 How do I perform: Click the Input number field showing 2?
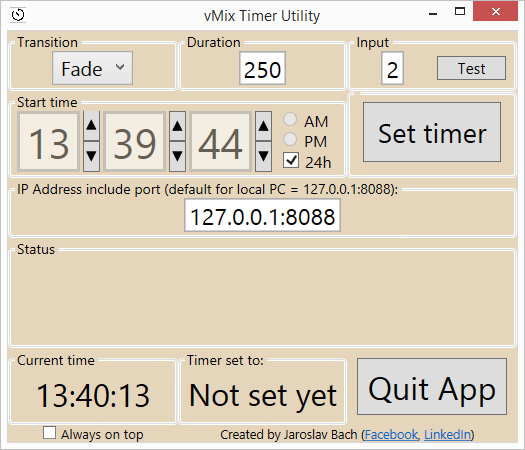(392, 68)
